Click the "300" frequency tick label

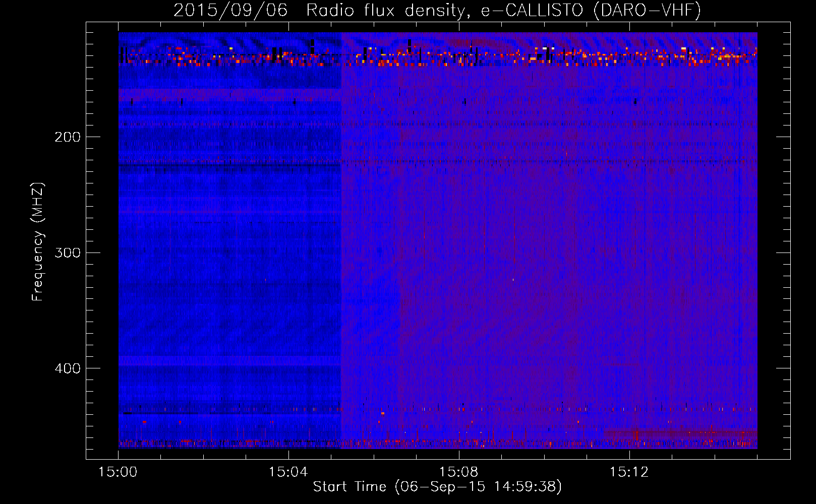tap(68, 253)
